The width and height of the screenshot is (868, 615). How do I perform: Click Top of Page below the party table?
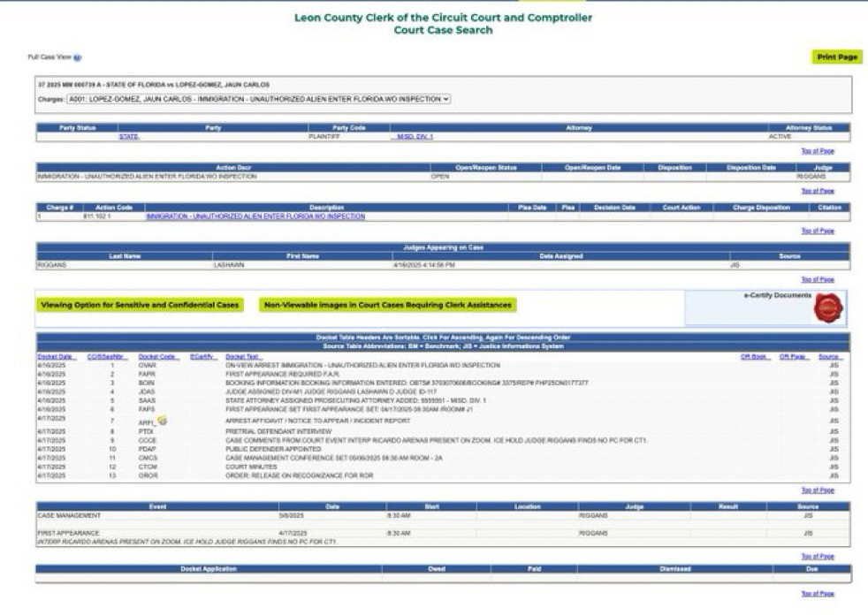click(x=818, y=151)
